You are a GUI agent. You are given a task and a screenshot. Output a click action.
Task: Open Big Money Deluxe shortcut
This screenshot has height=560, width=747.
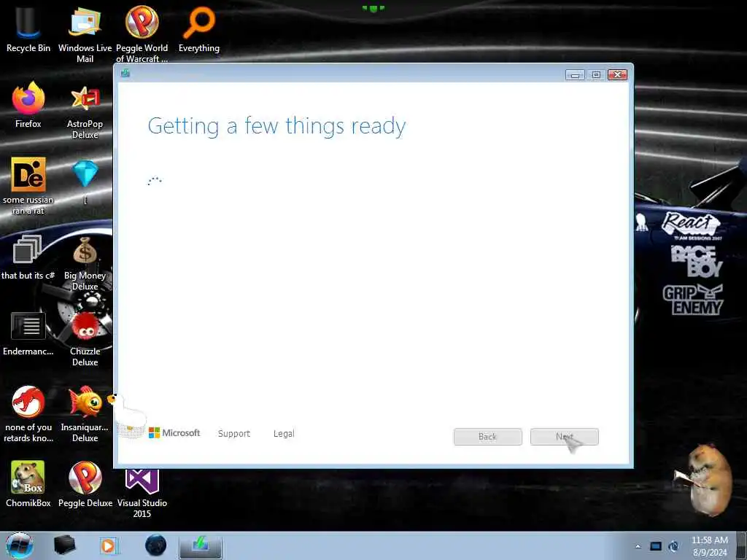85,262
